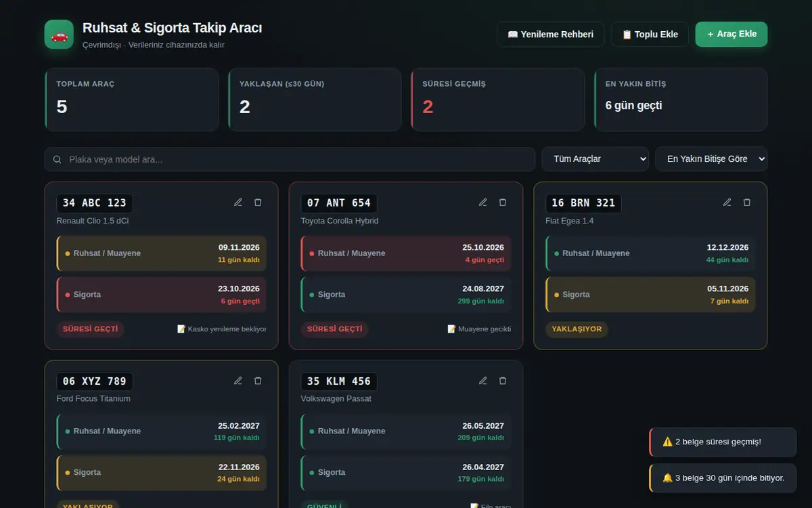Delete the 07 ANT 654 vehicle
The width and height of the screenshot is (812, 508).
(503, 203)
